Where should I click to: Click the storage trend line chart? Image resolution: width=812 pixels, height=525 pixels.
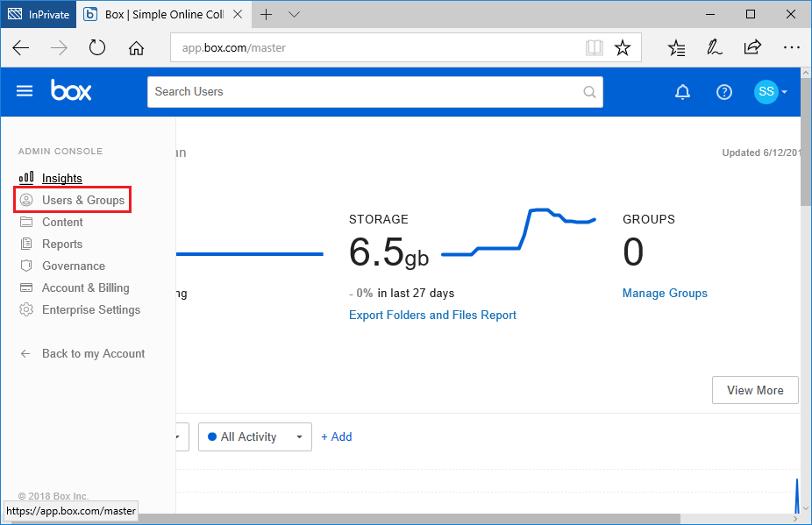coord(518,231)
